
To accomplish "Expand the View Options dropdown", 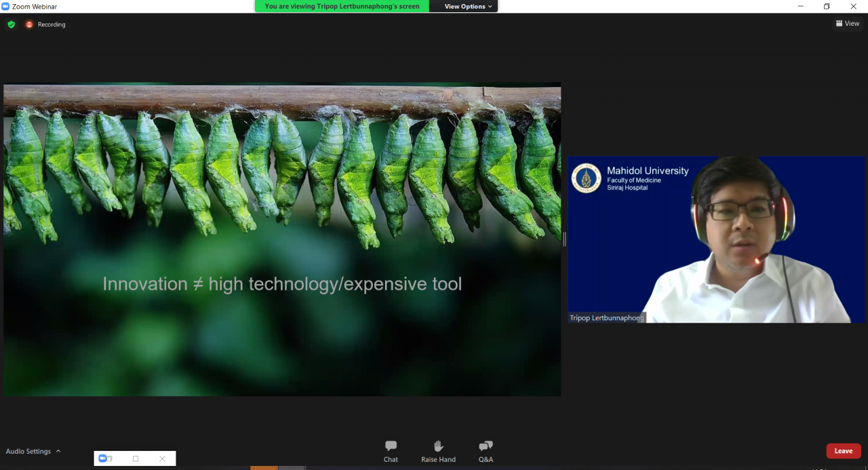I will [x=468, y=6].
